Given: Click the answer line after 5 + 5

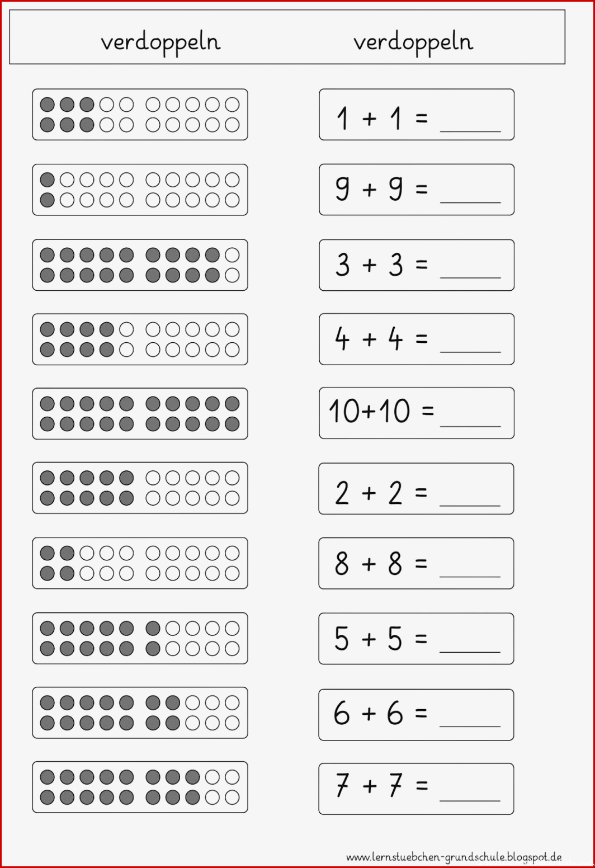Looking at the screenshot, I should tap(470, 652).
